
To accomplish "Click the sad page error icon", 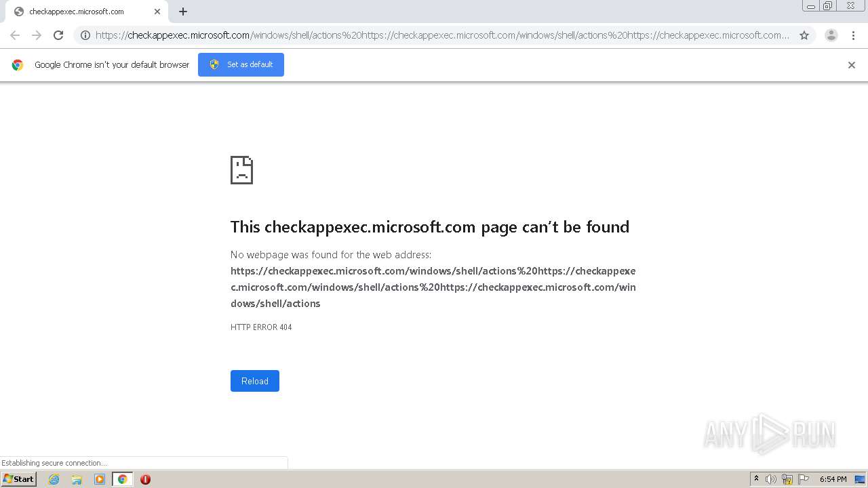I will [x=241, y=170].
